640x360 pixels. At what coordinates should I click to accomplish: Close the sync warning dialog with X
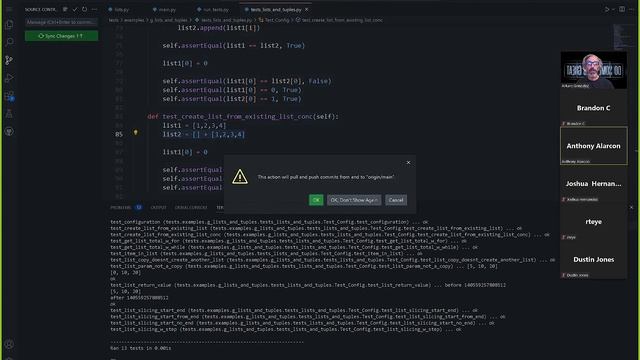point(408,162)
